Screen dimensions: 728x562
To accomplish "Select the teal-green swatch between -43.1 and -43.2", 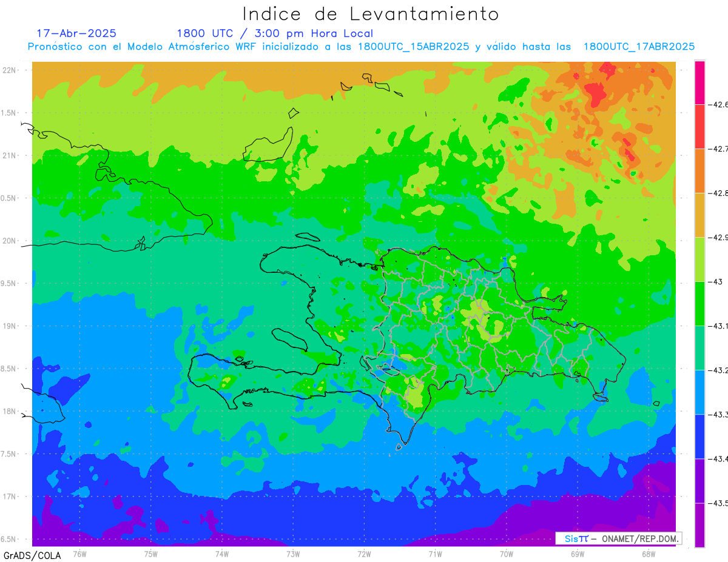I will (700, 347).
